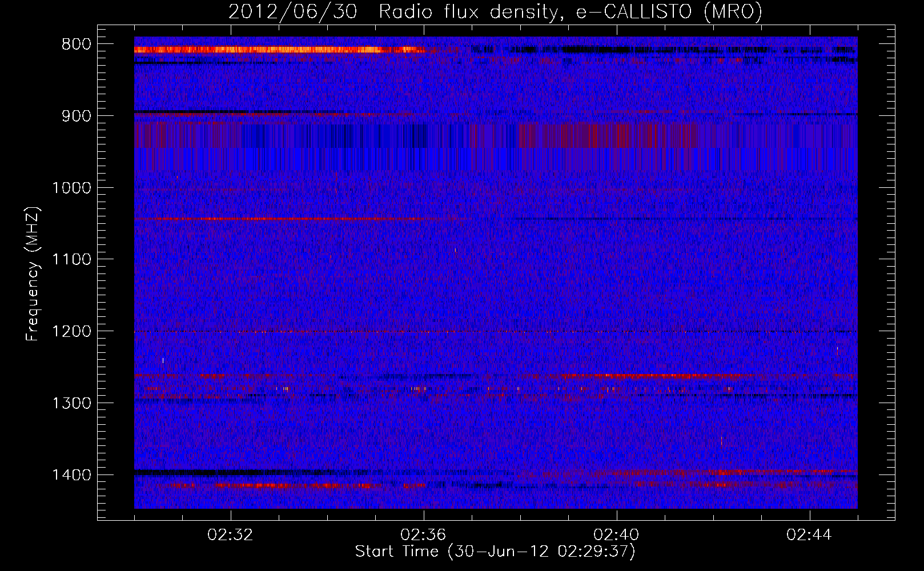Viewport: 924px width, 571px height.
Task: Click the '1400' frequency axis label
Action: [71, 475]
